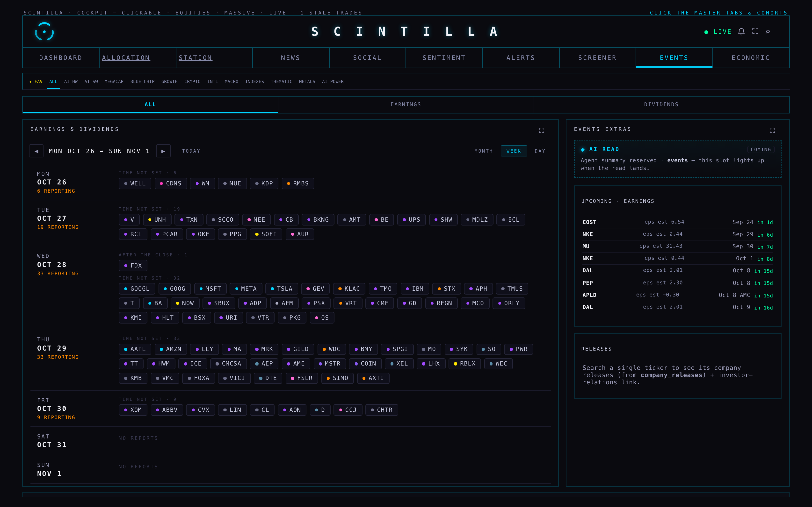Select the Earnings filter tab

tap(406, 105)
